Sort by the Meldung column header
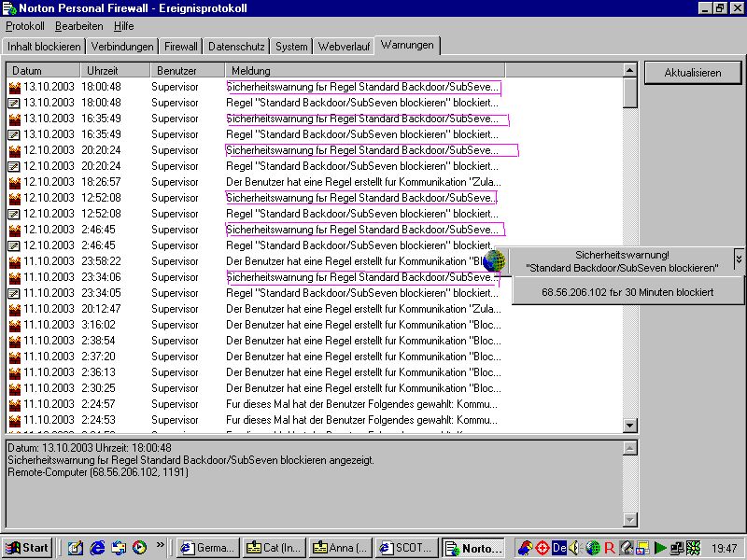 pyautogui.click(x=365, y=71)
